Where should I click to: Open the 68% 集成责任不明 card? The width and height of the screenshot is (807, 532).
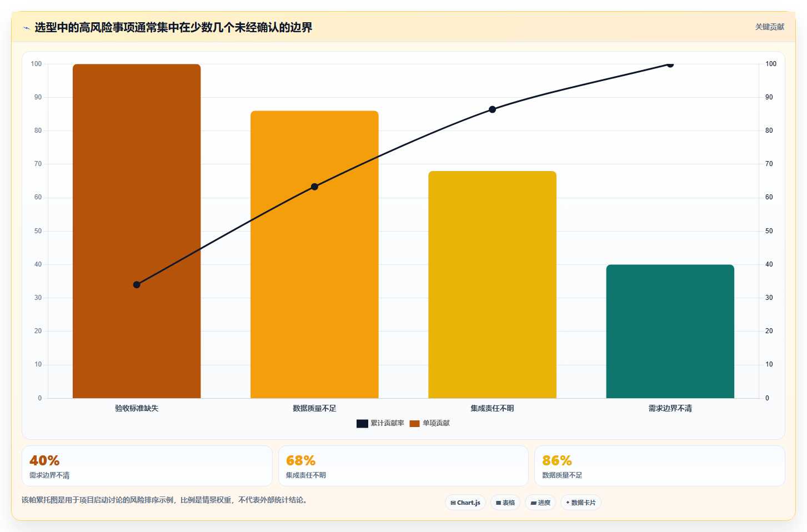click(x=403, y=466)
